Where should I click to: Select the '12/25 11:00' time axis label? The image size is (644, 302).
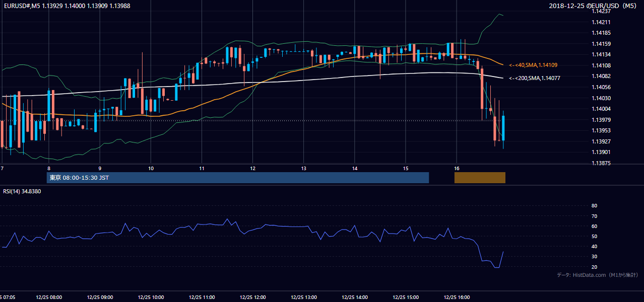(202, 297)
